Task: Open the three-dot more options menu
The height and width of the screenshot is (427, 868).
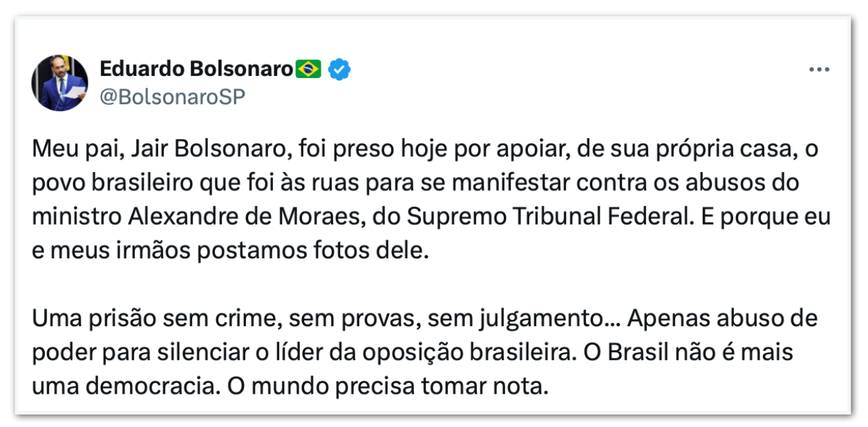Action: tap(818, 70)
